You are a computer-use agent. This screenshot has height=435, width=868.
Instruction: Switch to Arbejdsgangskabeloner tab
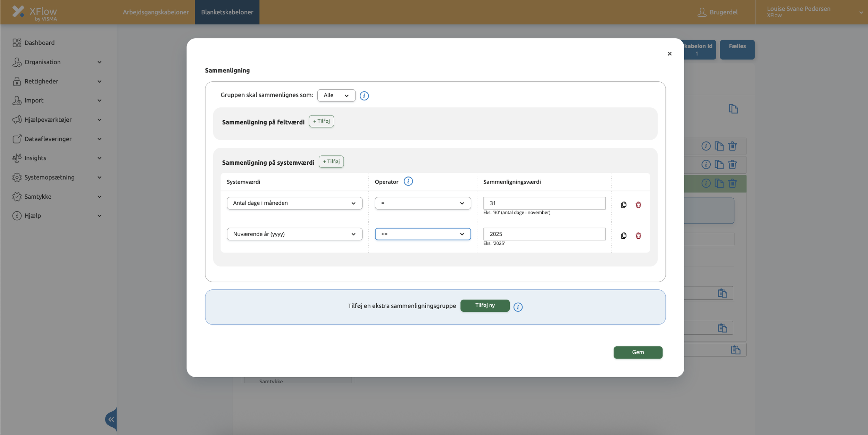pyautogui.click(x=156, y=12)
